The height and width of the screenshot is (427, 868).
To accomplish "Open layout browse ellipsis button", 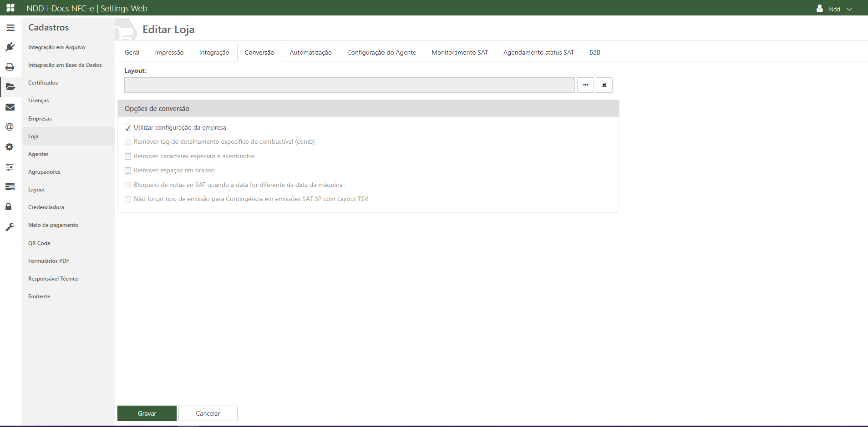I will pyautogui.click(x=585, y=85).
